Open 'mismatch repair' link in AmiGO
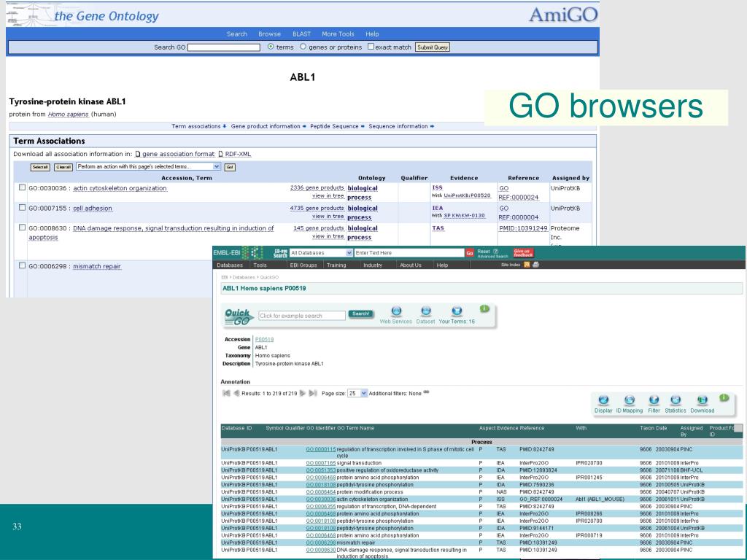The image size is (747, 560). 97,266
